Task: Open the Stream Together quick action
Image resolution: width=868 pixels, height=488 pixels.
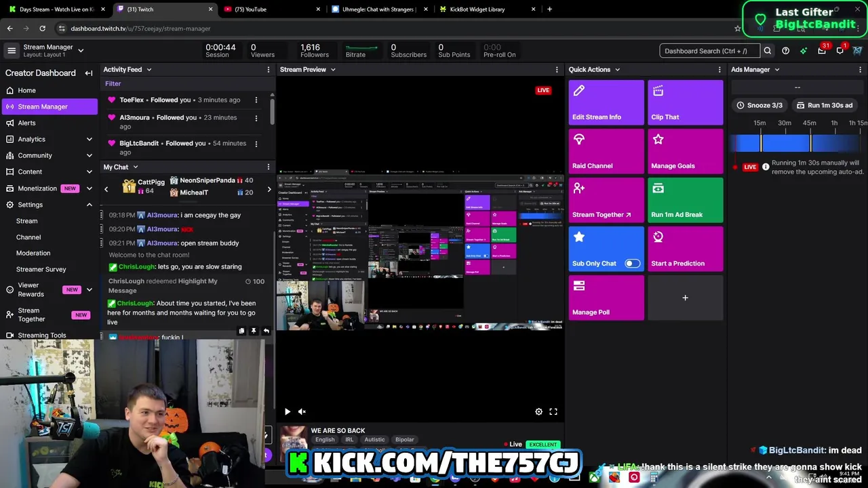Action: (606, 200)
